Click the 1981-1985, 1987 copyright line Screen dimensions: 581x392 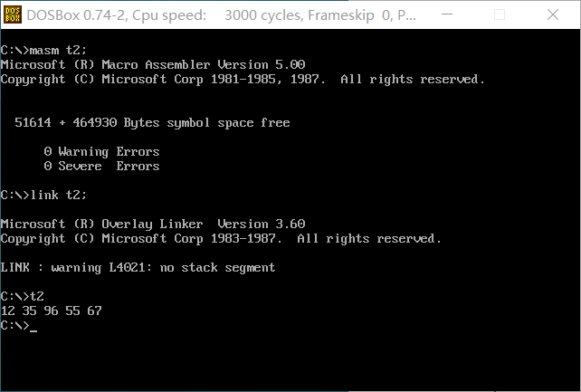[243, 80]
